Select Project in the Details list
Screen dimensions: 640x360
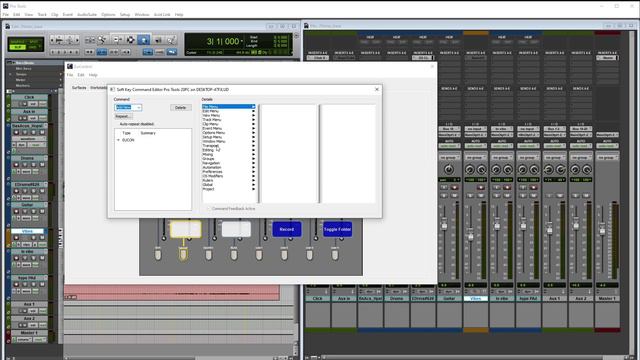(228, 189)
